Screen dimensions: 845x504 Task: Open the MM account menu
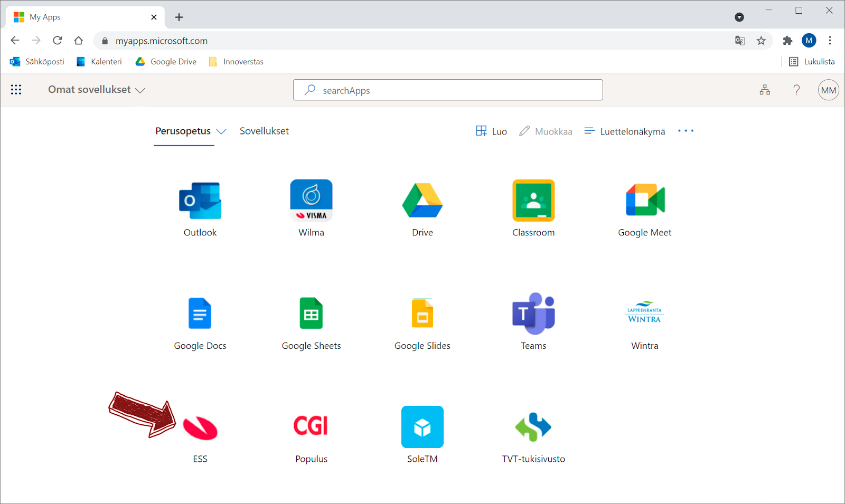pyautogui.click(x=828, y=90)
